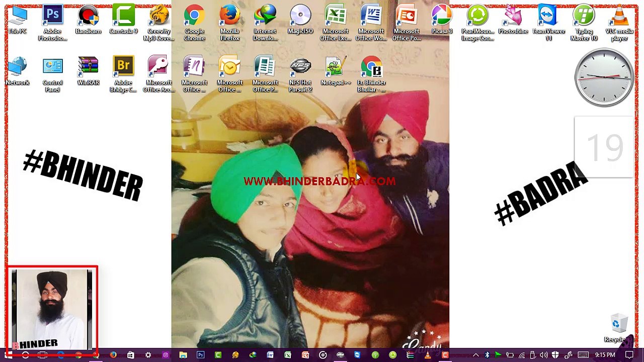Launch Word from the taskbar
This screenshot has height=362, width=644.
pos(270,355)
